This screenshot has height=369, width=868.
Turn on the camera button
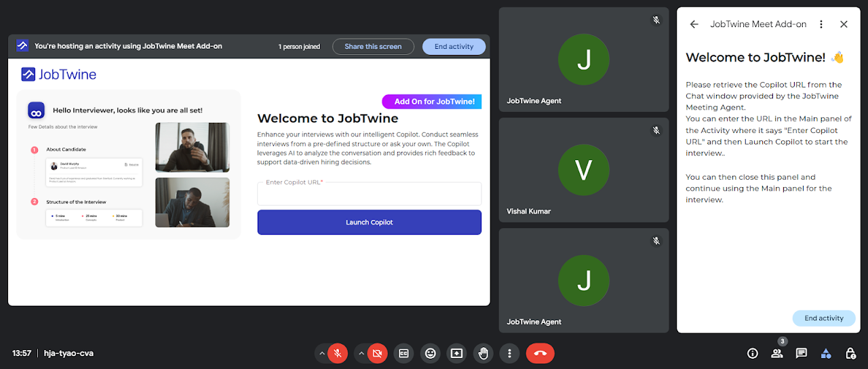click(x=378, y=353)
